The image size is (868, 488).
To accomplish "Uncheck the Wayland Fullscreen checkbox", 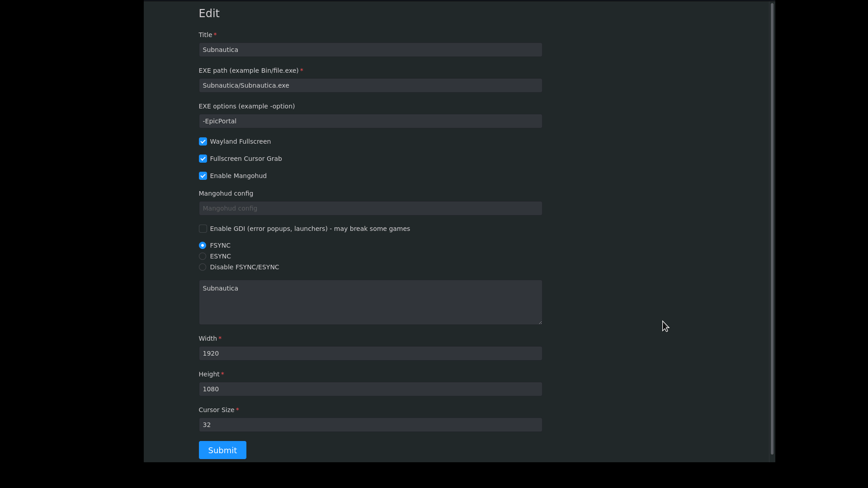I will (x=203, y=141).
